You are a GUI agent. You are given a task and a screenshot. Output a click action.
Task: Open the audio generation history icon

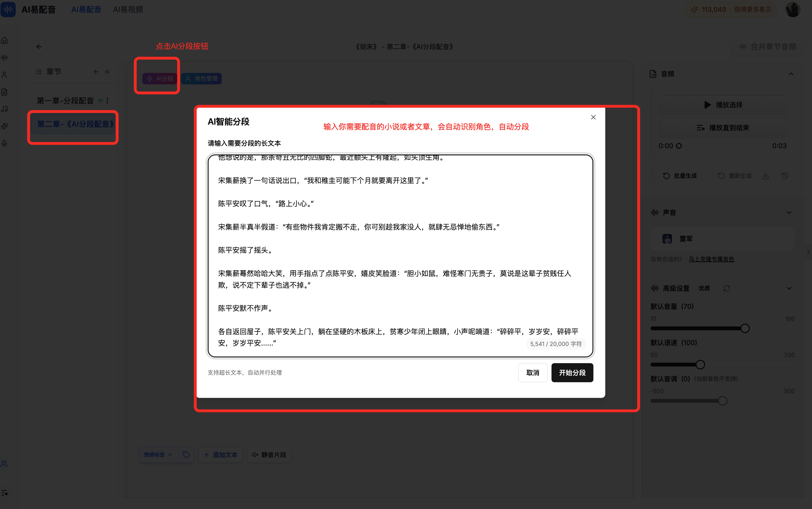click(x=785, y=176)
